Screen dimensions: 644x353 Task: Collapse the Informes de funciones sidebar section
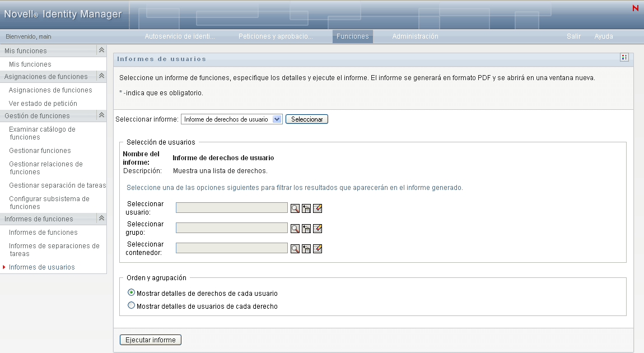(101, 218)
